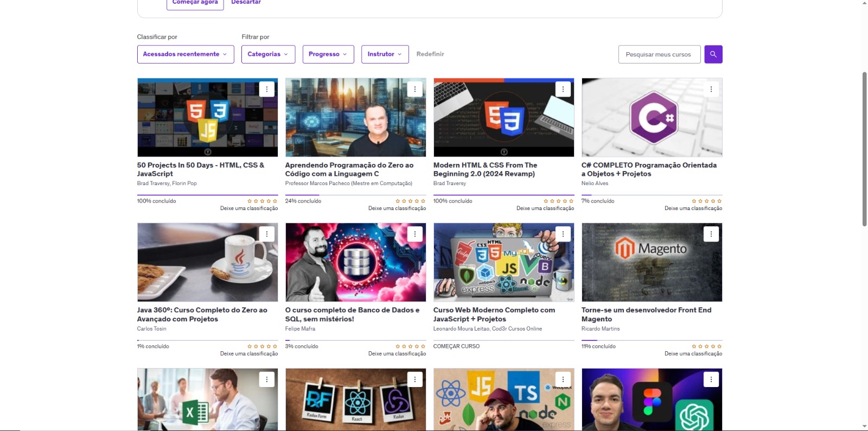The height and width of the screenshot is (431, 868).
Task: Open the Magento course thumbnail
Action: [x=652, y=263]
